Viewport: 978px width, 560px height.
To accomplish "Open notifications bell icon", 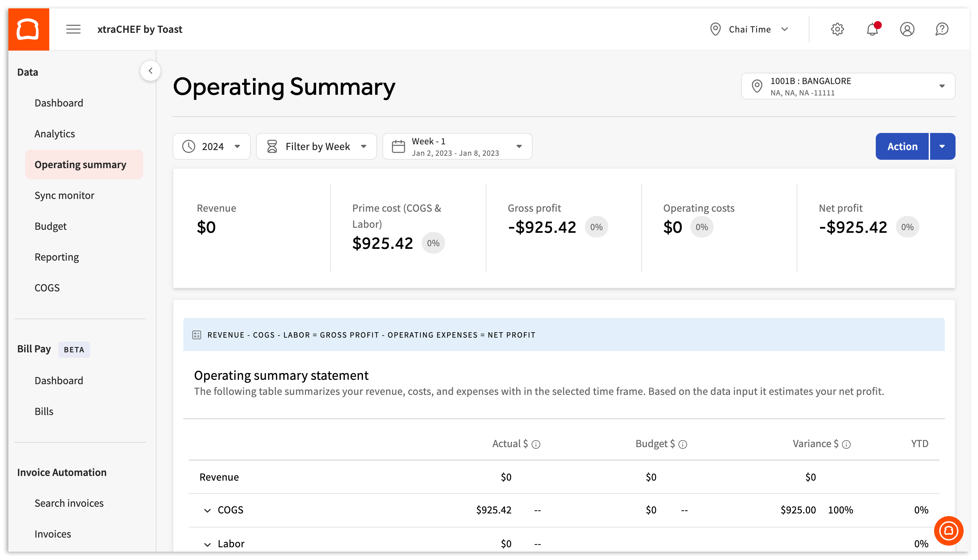I will (x=872, y=29).
